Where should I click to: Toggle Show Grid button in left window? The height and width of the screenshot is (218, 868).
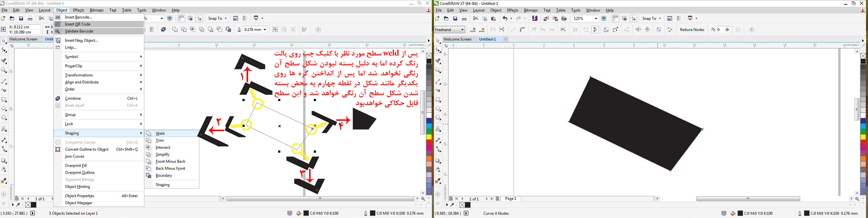pos(190,18)
